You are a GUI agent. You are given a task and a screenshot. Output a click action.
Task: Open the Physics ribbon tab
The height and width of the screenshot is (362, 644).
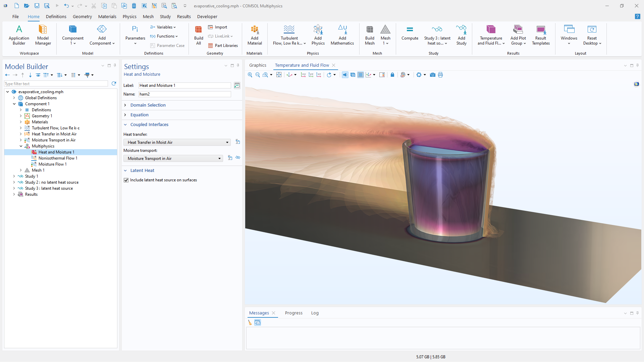pyautogui.click(x=129, y=16)
